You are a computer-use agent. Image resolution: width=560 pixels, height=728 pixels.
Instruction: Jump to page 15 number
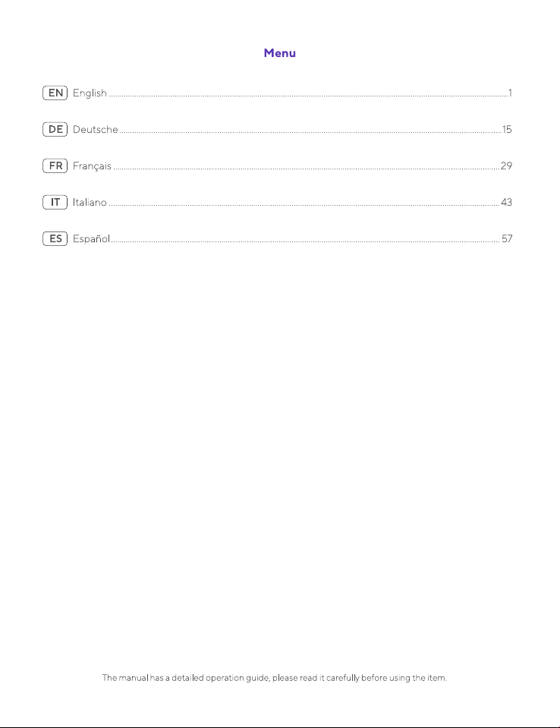coord(507,130)
